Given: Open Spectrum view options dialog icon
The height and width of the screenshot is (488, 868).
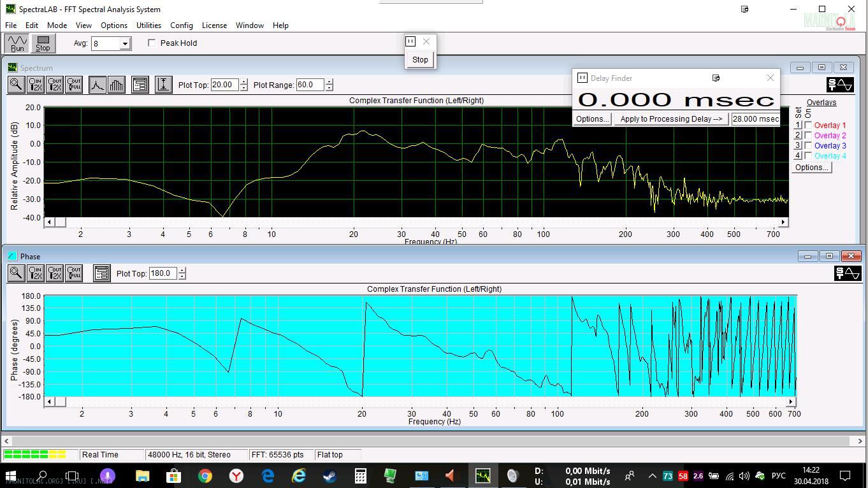Looking at the screenshot, I should coord(140,85).
